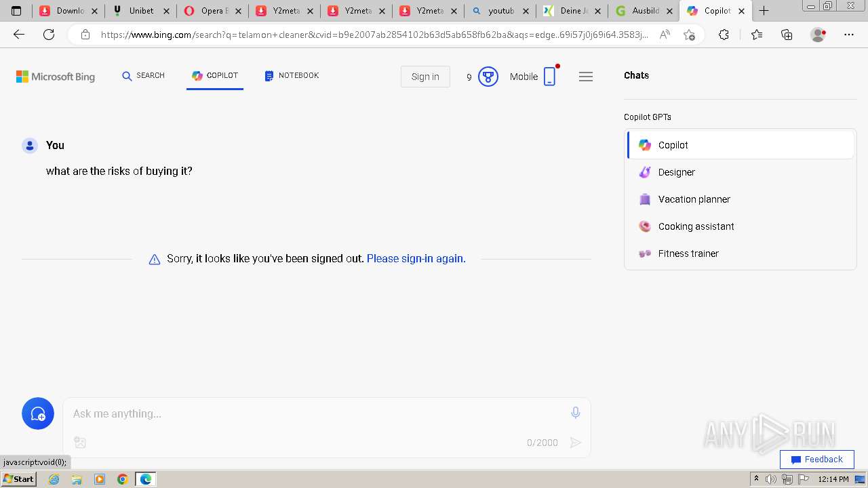Use microphone voice input icon
The width and height of the screenshot is (868, 488).
tap(576, 413)
